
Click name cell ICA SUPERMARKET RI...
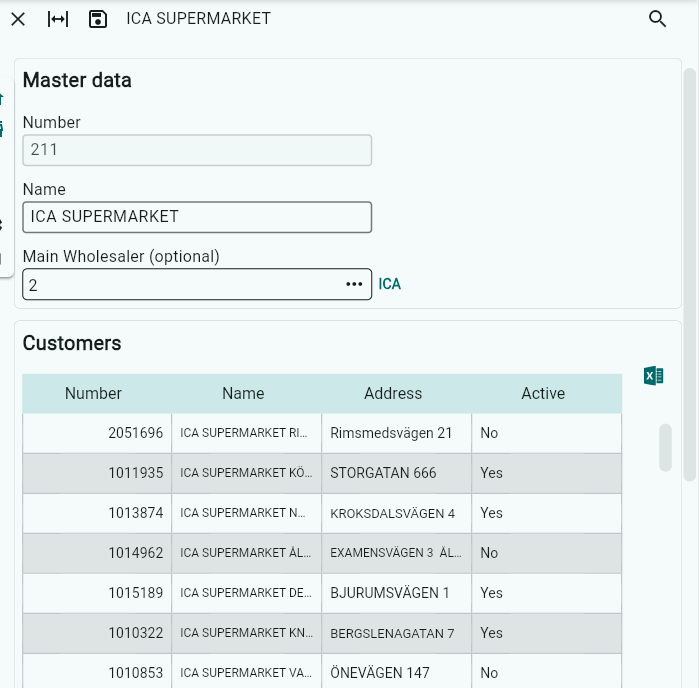coord(247,433)
